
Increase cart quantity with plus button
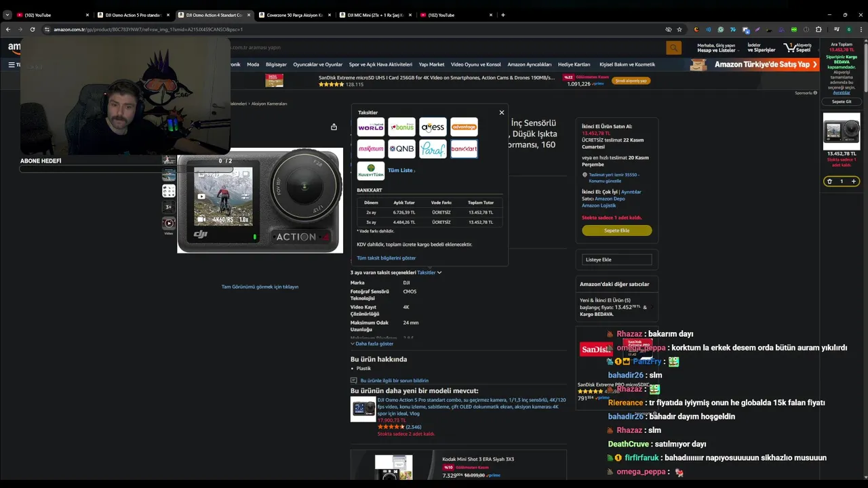tap(854, 181)
